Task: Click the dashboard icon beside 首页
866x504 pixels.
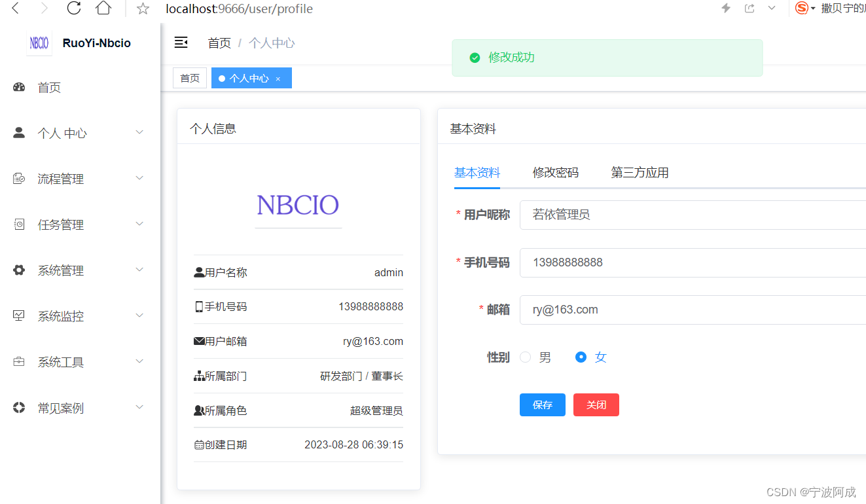Action: click(19, 87)
